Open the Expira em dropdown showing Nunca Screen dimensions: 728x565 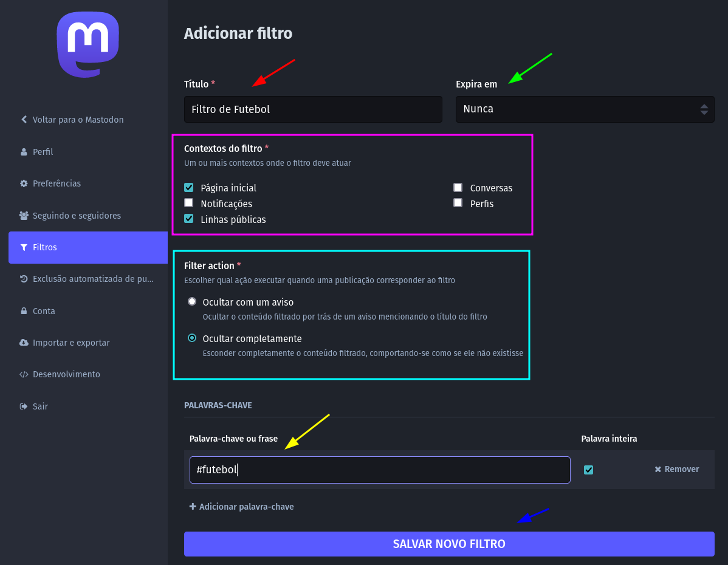585,109
